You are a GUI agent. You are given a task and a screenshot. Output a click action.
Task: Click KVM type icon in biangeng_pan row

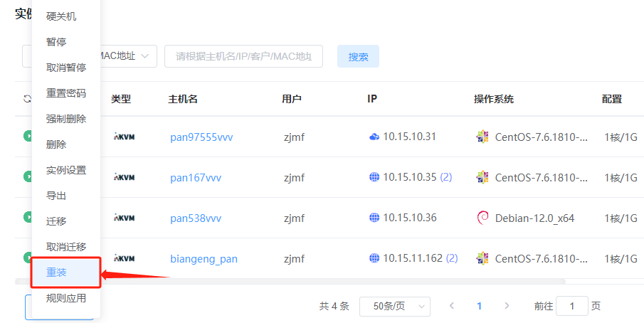tap(124, 258)
